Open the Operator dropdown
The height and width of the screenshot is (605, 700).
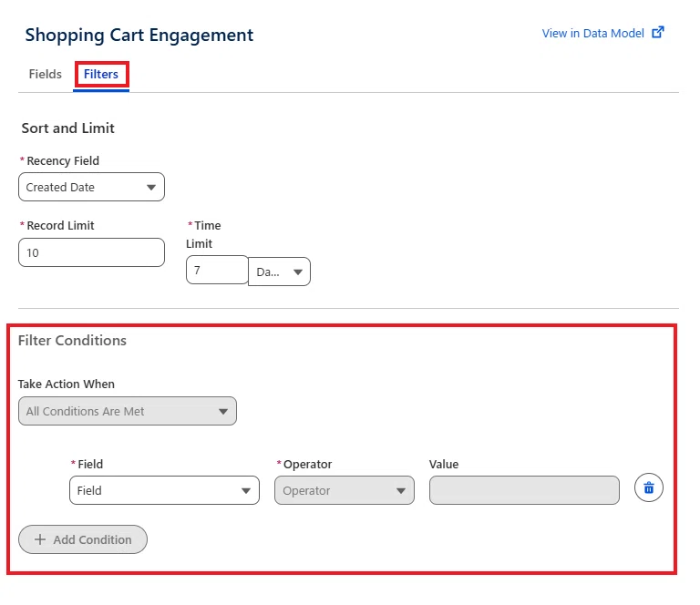[x=345, y=490]
